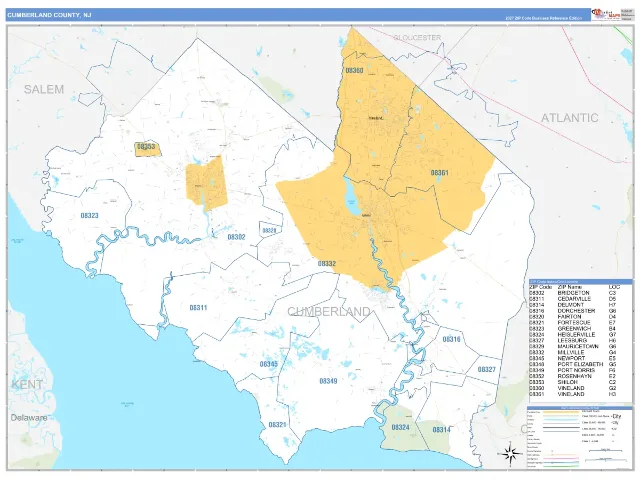Screen dimensions: 640x480
Task: Click the CUMBERLAND county label
Action: pyautogui.click(x=329, y=312)
